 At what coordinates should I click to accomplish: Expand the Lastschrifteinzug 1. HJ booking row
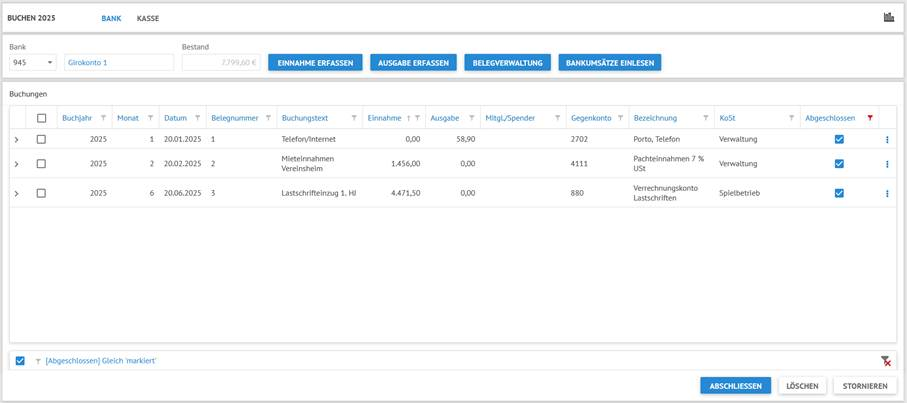click(x=17, y=193)
